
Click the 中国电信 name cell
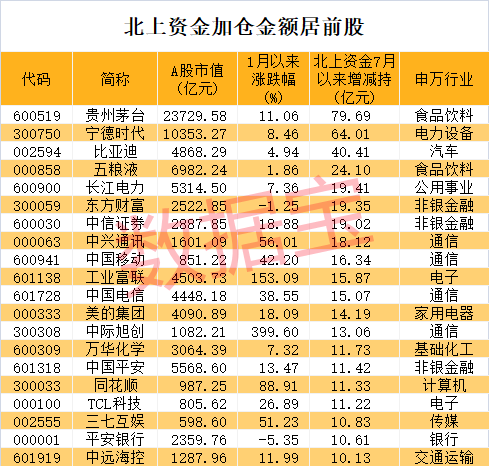[x=115, y=295]
